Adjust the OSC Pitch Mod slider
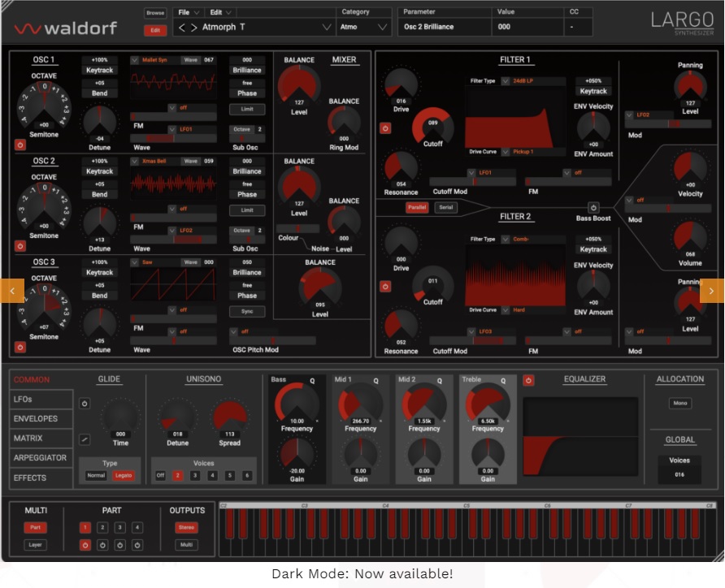This screenshot has width=725, height=588. coord(272,341)
